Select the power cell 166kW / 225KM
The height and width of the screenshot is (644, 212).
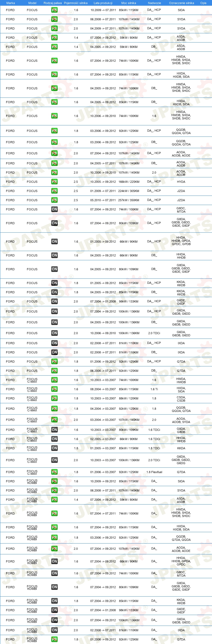point(129,182)
